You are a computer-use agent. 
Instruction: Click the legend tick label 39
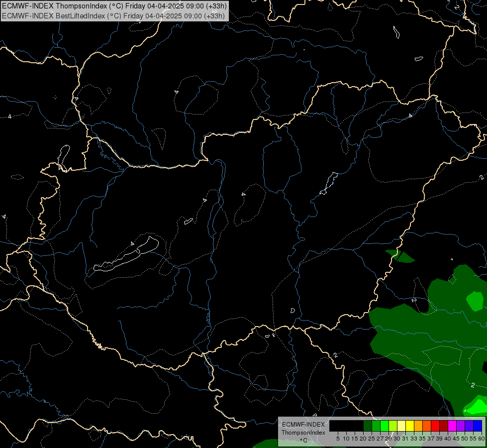pyautogui.click(x=439, y=439)
